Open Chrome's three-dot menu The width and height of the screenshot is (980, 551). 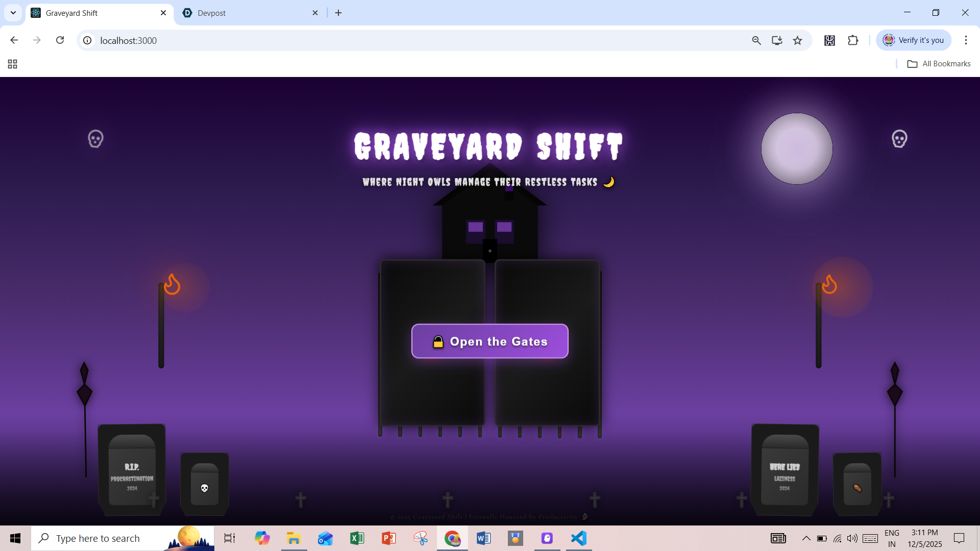(966, 40)
